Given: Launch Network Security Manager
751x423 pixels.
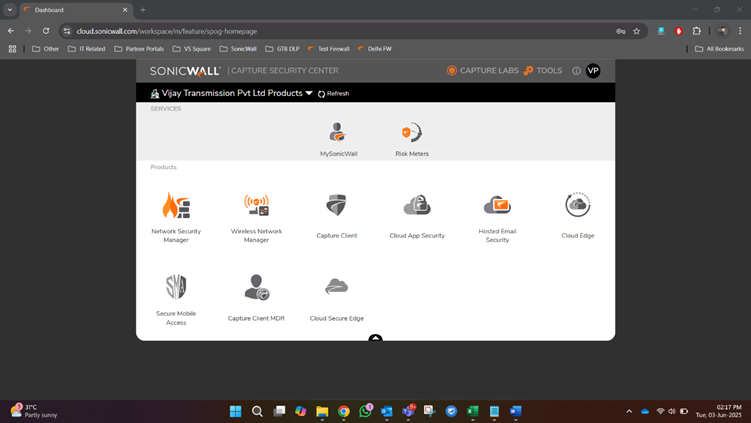Looking at the screenshot, I should click(176, 217).
